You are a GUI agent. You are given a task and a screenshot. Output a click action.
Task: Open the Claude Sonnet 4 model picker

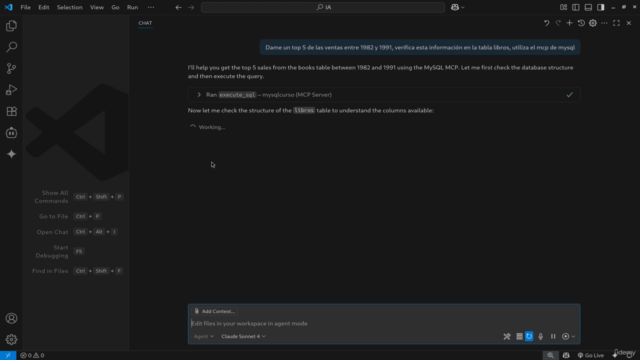pos(243,336)
